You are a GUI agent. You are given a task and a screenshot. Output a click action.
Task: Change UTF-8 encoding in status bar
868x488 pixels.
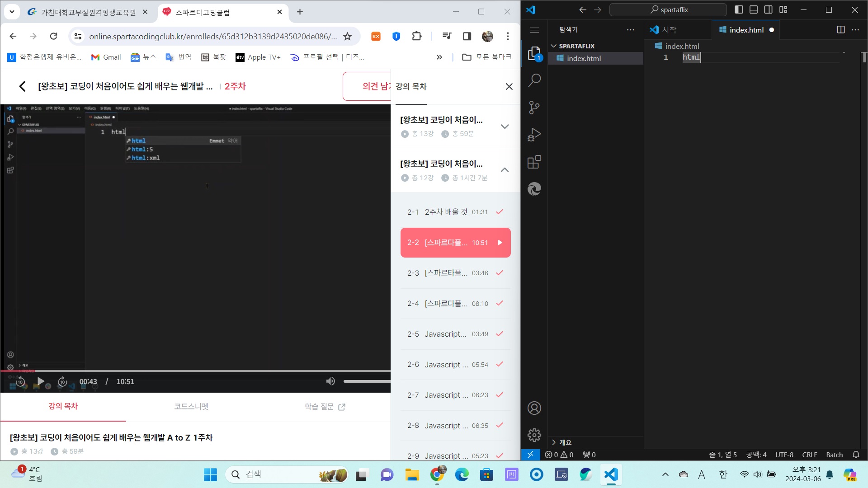[784, 455]
